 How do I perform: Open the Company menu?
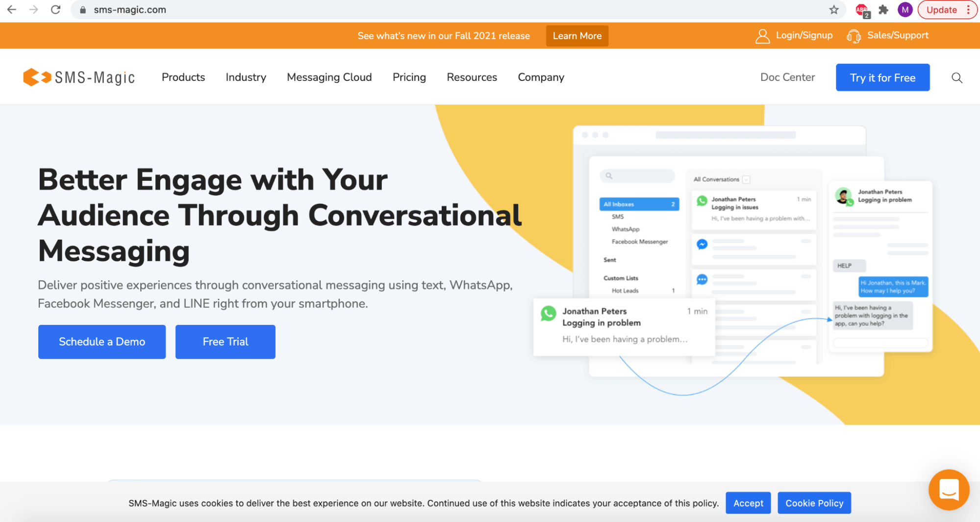pos(541,77)
